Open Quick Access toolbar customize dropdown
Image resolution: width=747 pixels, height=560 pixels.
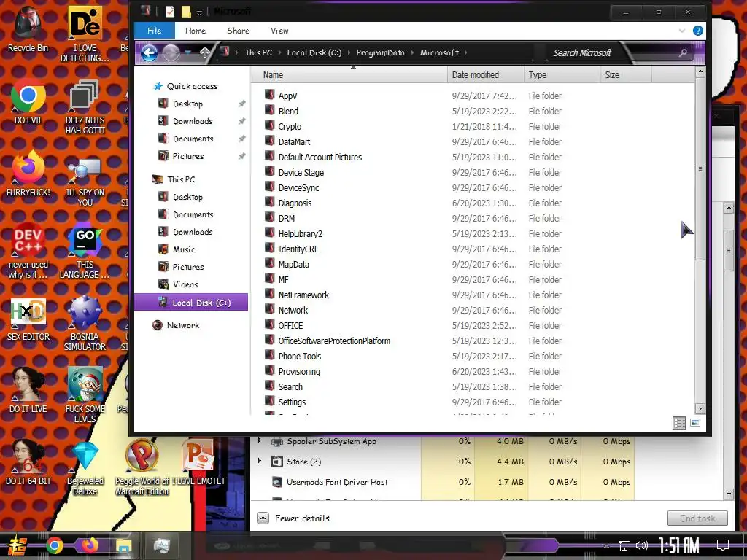point(200,12)
